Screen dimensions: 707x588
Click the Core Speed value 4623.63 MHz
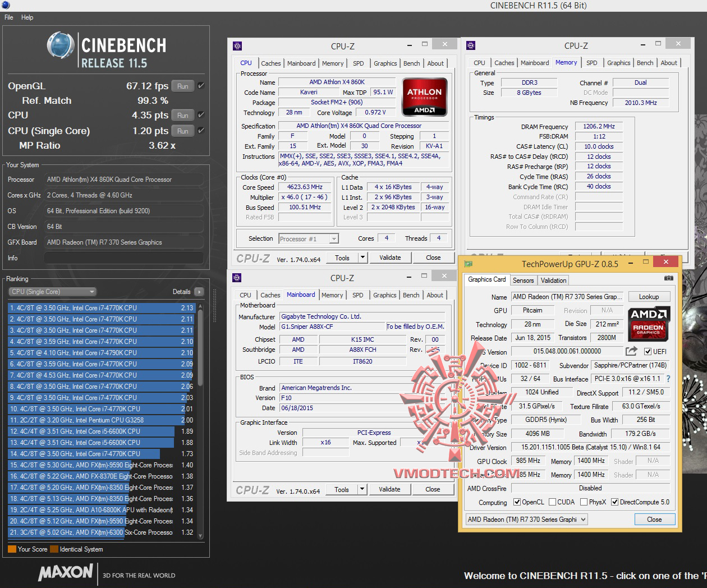pos(305,187)
